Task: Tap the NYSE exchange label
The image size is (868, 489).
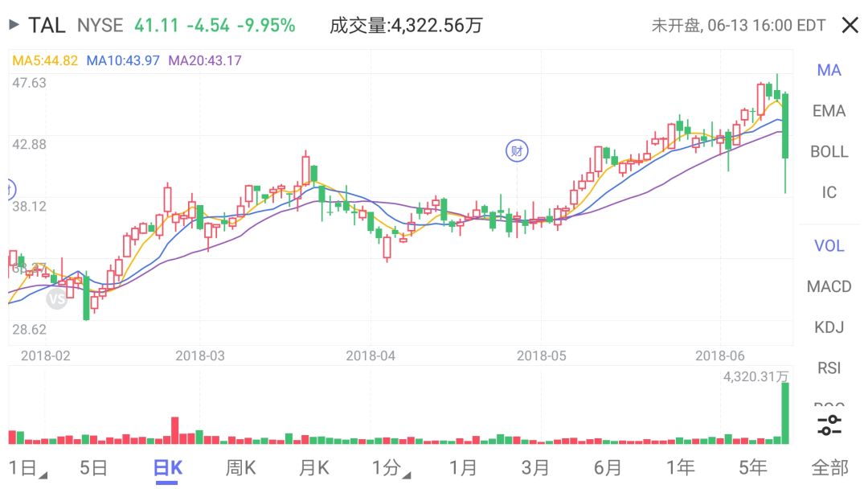Action: click(100, 26)
